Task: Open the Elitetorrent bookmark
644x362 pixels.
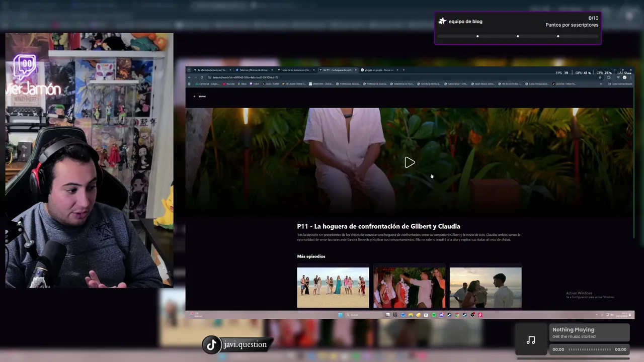Action: click(321, 84)
